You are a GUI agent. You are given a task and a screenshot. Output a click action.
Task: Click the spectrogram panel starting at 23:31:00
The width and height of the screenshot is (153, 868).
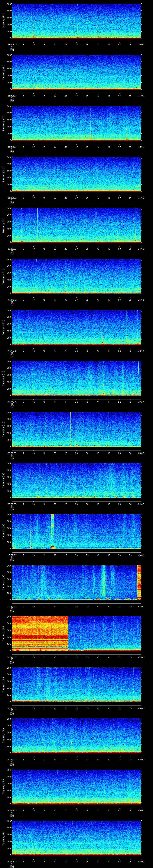click(x=77, y=123)
